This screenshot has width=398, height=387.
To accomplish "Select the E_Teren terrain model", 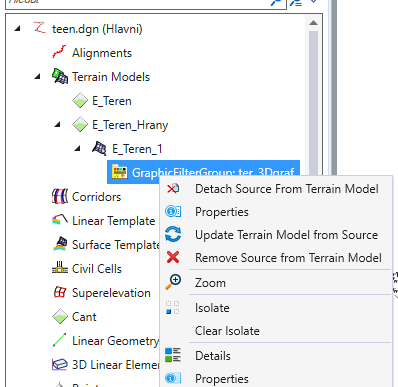I will [x=112, y=101].
